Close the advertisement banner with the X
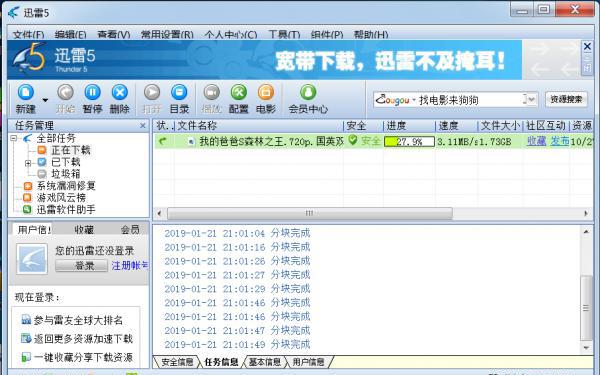The width and height of the screenshot is (600, 375). click(587, 47)
